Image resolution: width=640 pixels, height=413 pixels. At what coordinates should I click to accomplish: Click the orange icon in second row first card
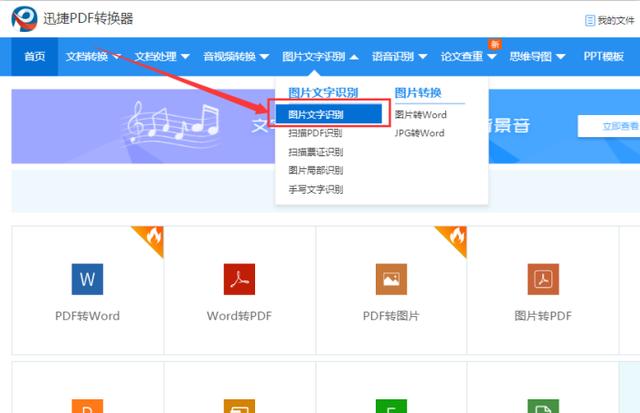pyautogui.click(x=87, y=406)
